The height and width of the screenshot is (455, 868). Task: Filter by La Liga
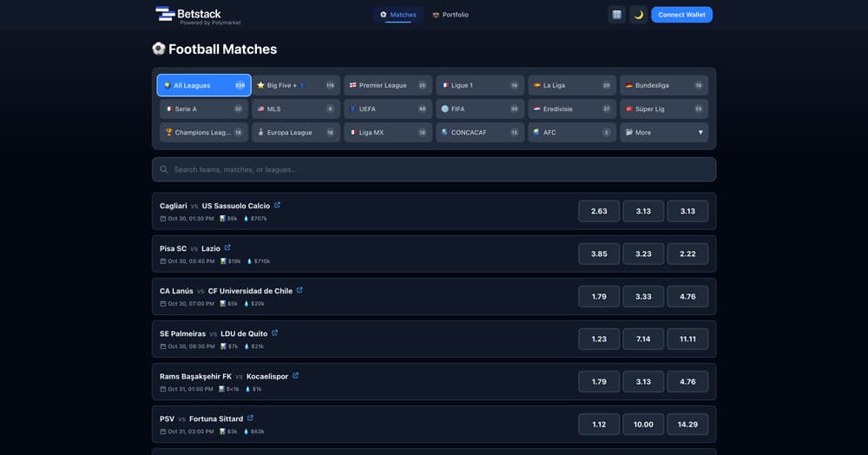(572, 85)
